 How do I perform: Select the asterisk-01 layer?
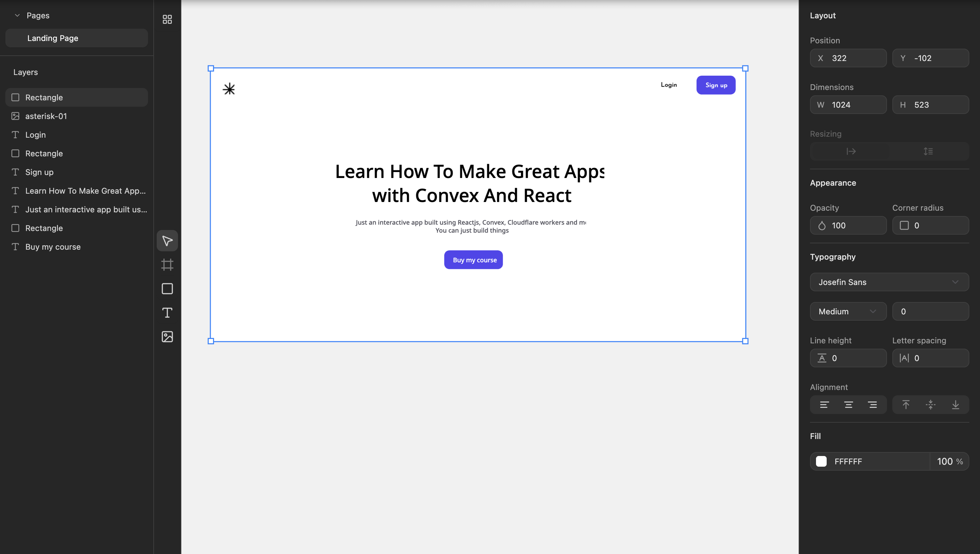[46, 116]
